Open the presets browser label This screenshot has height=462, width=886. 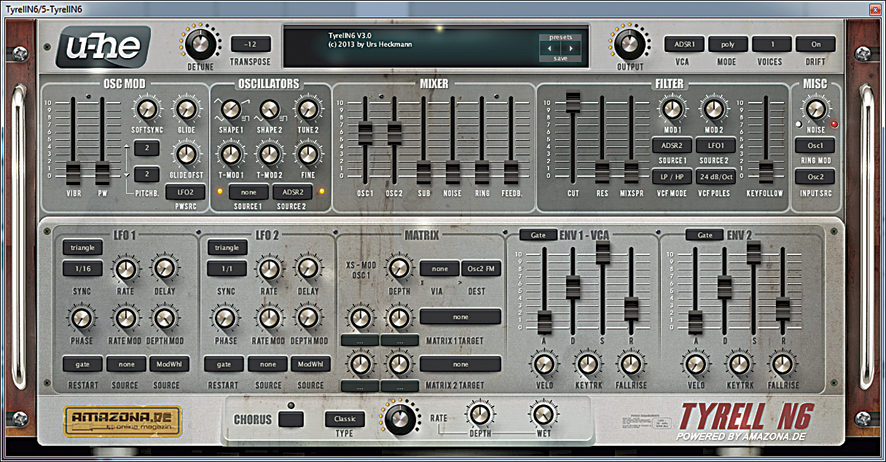pyautogui.click(x=561, y=37)
